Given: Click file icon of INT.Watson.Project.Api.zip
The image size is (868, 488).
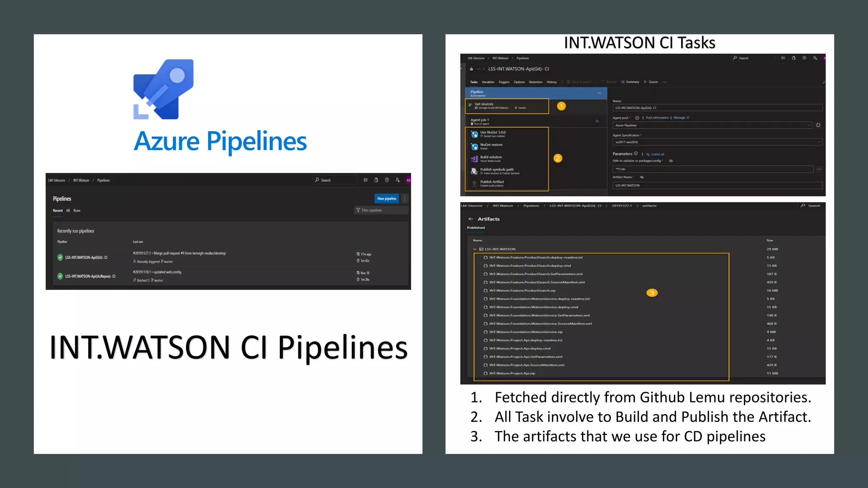Looking at the screenshot, I should coord(486,374).
